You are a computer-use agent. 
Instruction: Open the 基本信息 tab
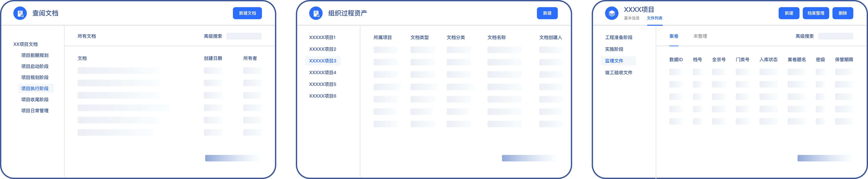click(632, 18)
